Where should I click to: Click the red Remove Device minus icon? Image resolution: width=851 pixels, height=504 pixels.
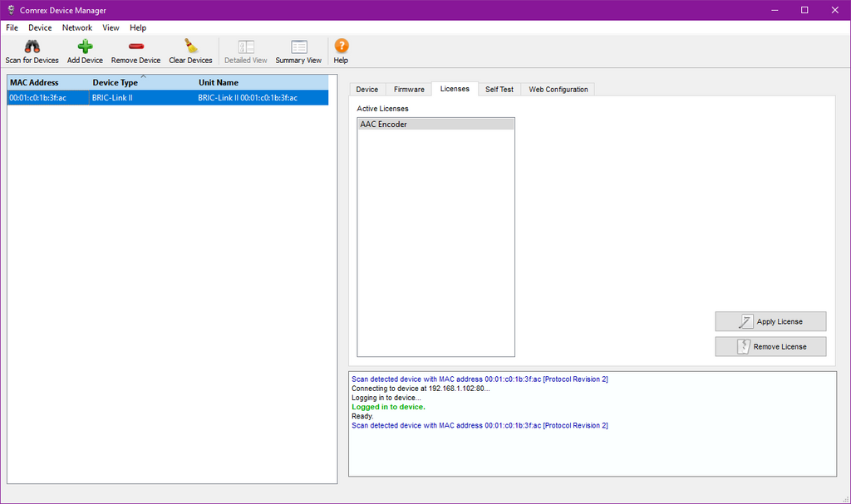(x=135, y=46)
